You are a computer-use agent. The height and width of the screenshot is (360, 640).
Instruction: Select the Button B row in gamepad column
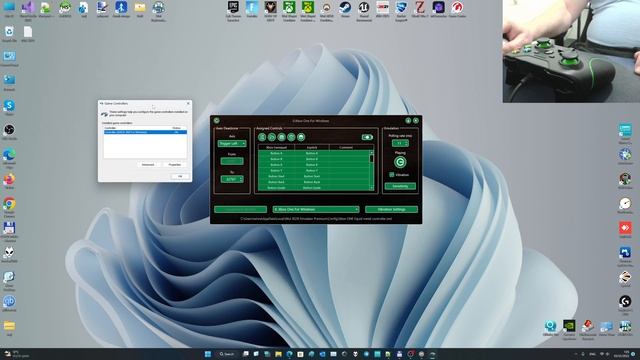coord(276,159)
